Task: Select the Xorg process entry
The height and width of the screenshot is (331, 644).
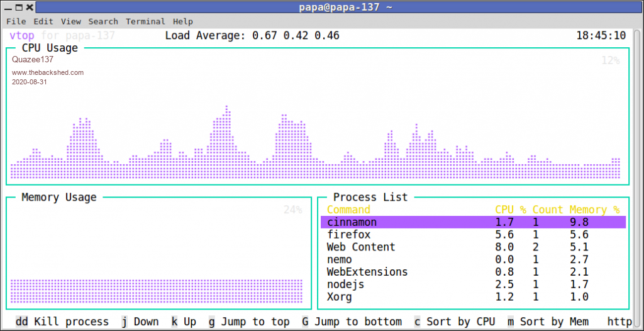Action: (340, 297)
